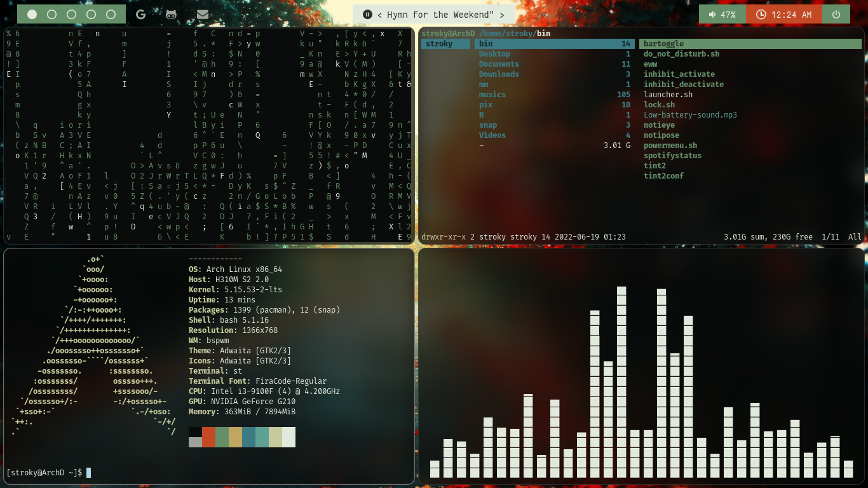The image size is (868, 488).
Task: Switch to the fifth workspace circle
Action: click(x=111, y=14)
